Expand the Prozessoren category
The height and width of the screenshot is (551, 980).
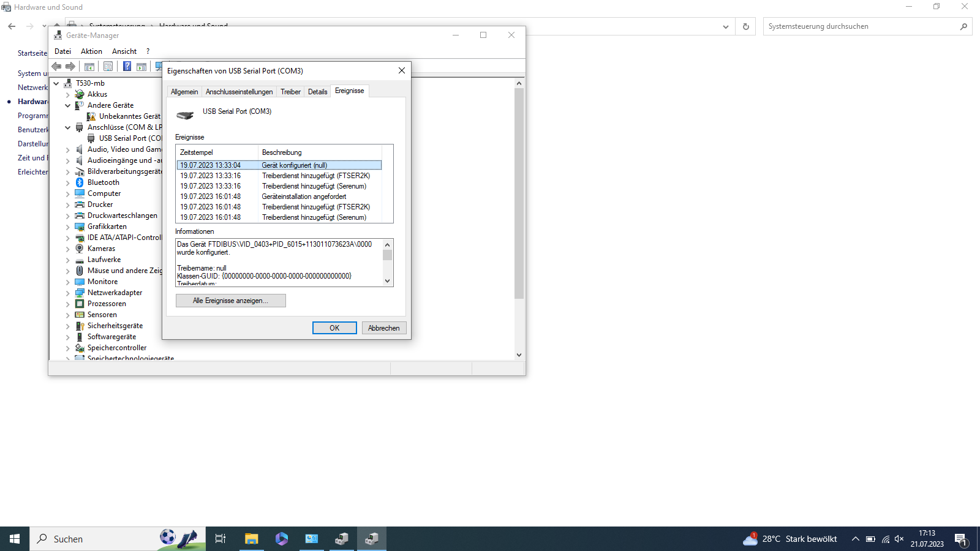(67, 304)
